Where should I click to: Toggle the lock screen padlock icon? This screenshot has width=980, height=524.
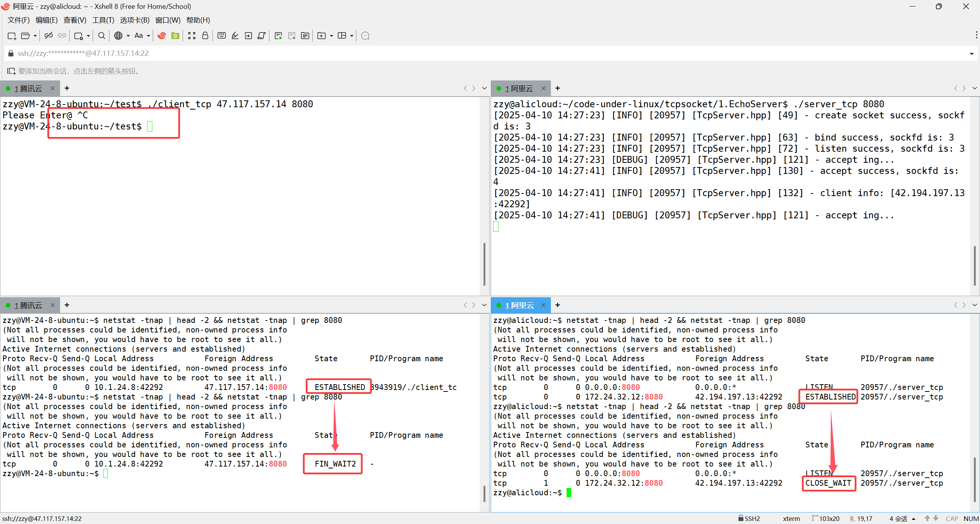tap(205, 36)
